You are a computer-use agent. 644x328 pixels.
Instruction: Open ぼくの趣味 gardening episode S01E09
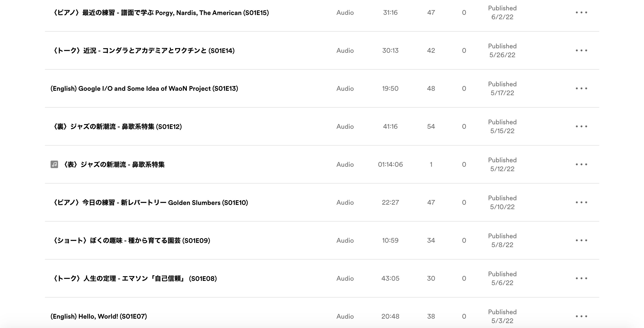point(130,241)
